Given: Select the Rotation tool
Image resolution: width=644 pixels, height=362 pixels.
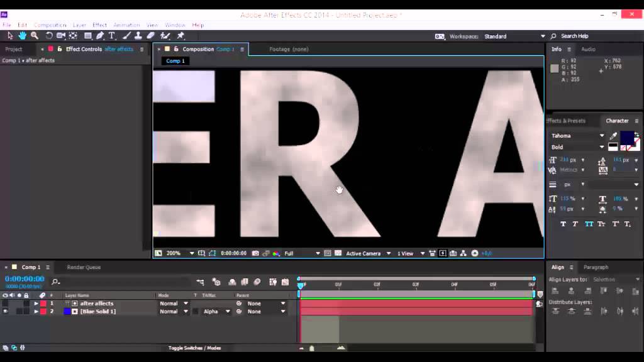Looking at the screenshot, I should click(x=49, y=36).
